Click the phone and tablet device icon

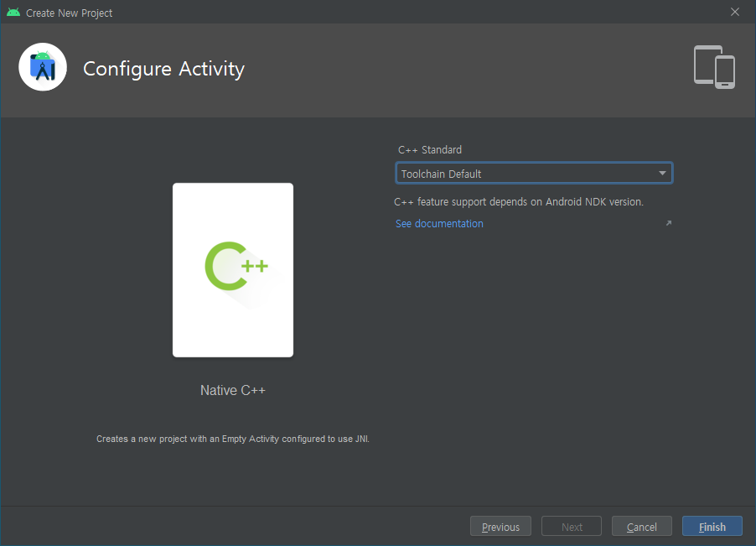tap(714, 67)
